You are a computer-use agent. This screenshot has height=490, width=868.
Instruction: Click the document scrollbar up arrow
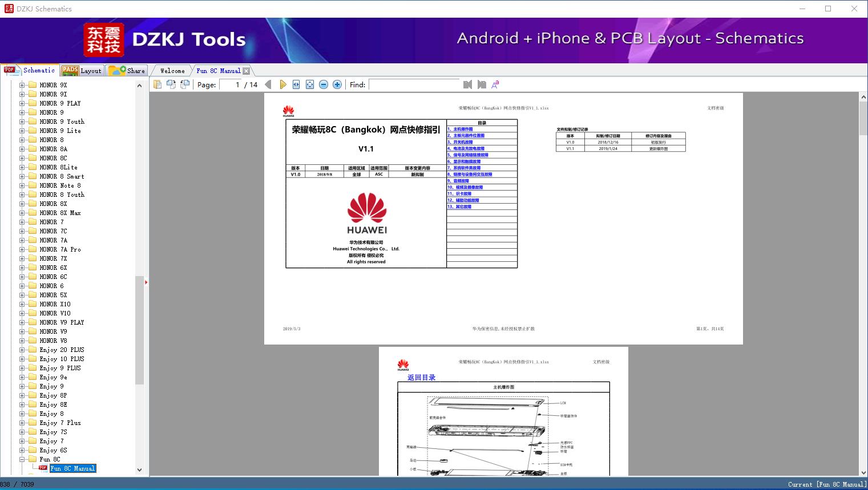pyautogui.click(x=863, y=98)
